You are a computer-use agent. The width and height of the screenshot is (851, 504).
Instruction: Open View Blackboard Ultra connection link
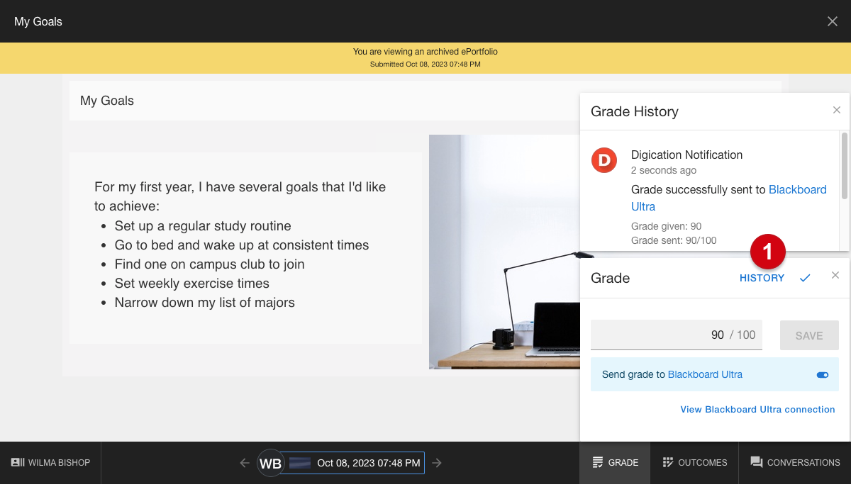coord(757,409)
